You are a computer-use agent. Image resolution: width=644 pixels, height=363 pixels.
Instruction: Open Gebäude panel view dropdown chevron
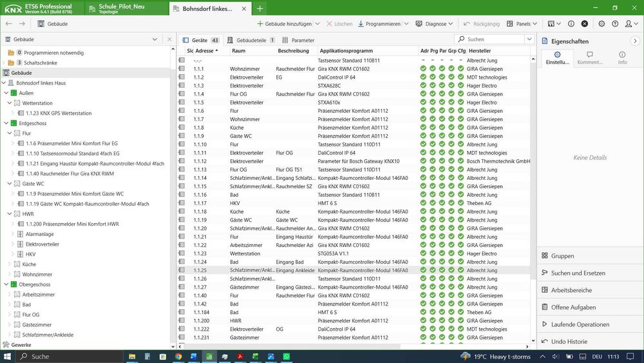[x=155, y=39]
